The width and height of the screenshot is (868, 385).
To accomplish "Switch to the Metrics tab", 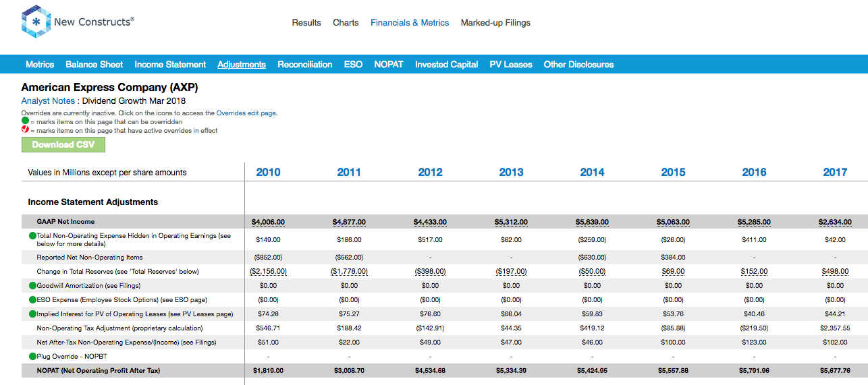I will 40,65.
